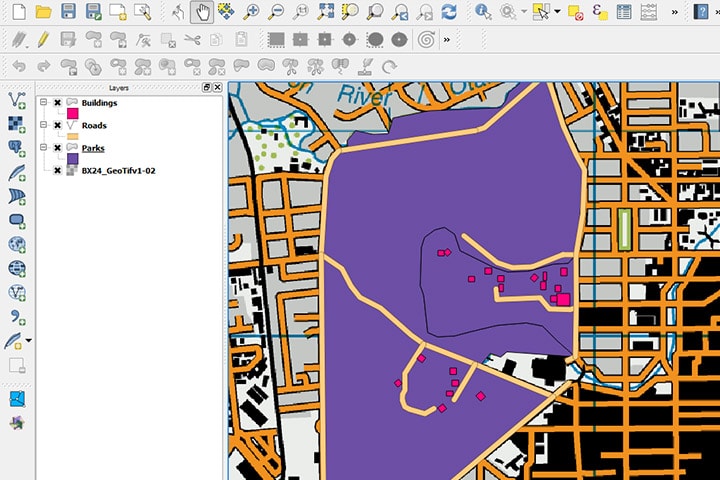This screenshot has width=720, height=480.
Task: Toggle editing with the pencil icon
Action: tap(44, 40)
